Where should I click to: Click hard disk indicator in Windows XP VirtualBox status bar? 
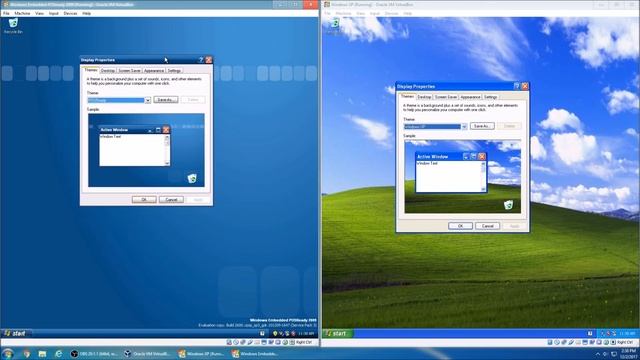(550, 342)
